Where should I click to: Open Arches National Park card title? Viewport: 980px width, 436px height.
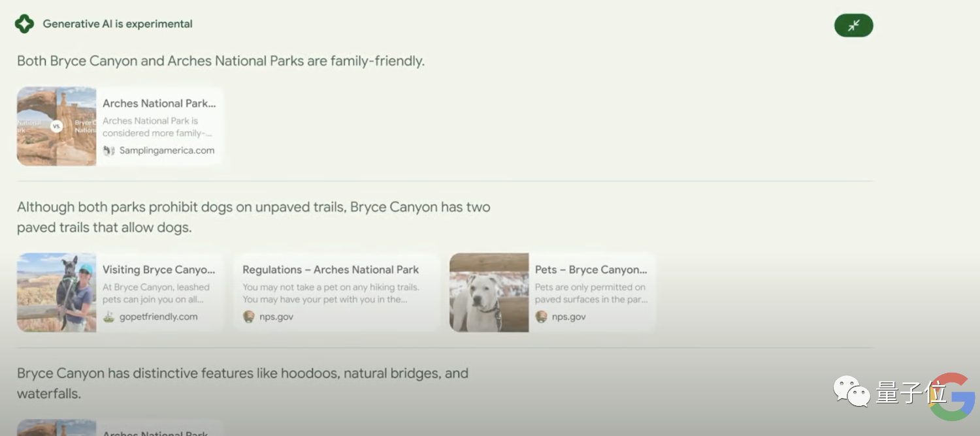159,103
